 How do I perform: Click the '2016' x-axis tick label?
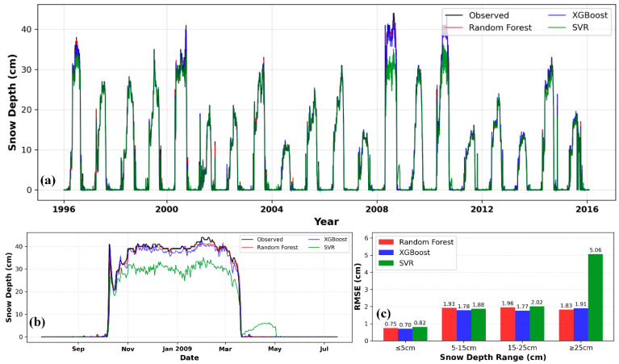click(587, 209)
